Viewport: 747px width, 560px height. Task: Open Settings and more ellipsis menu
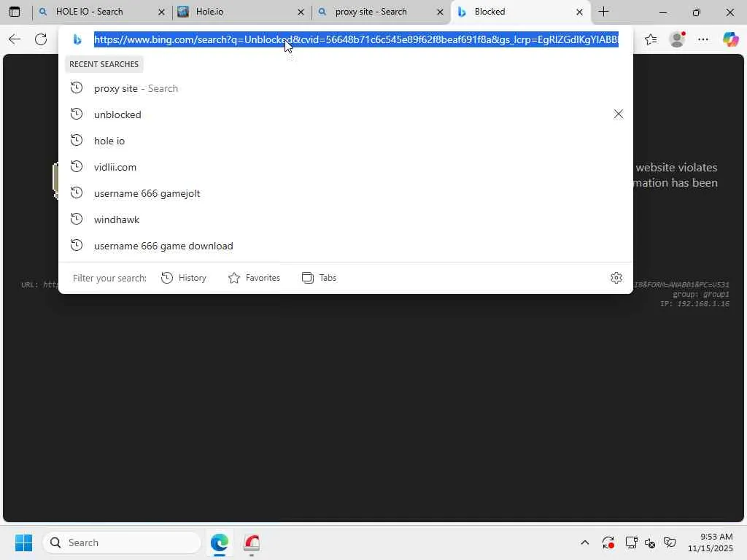tap(703, 39)
